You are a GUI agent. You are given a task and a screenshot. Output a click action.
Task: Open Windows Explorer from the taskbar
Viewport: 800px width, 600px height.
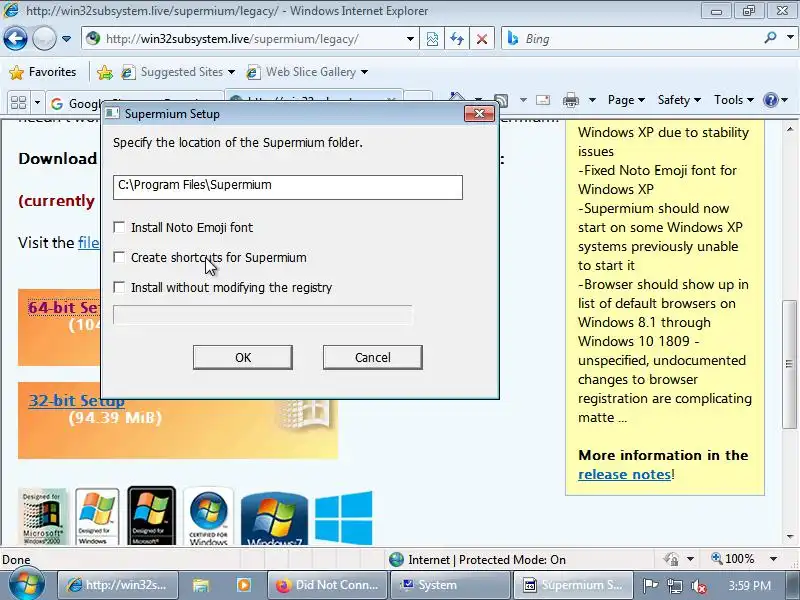201,585
